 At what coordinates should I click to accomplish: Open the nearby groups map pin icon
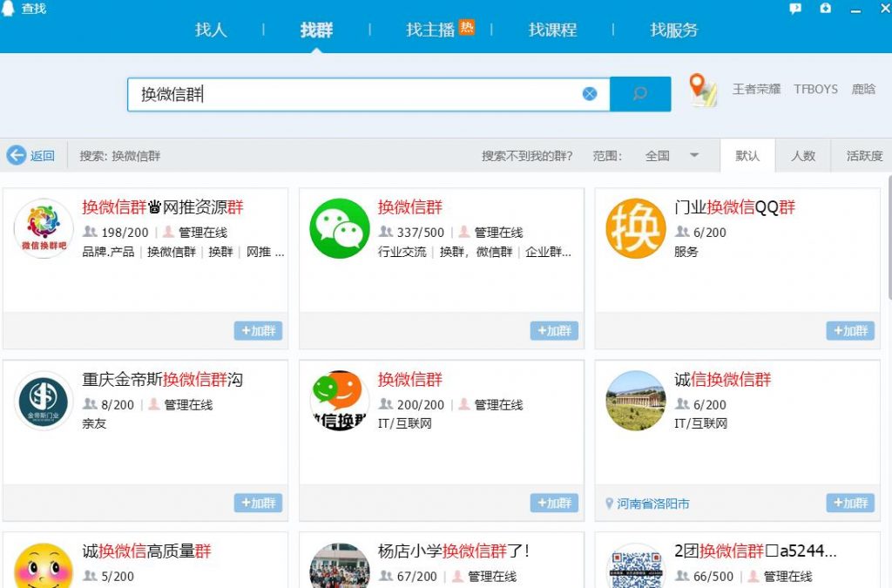tap(703, 90)
